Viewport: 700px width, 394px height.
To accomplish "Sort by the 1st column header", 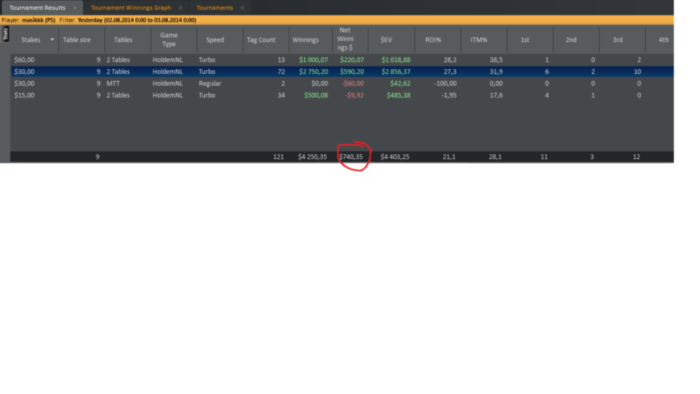I will pos(525,40).
